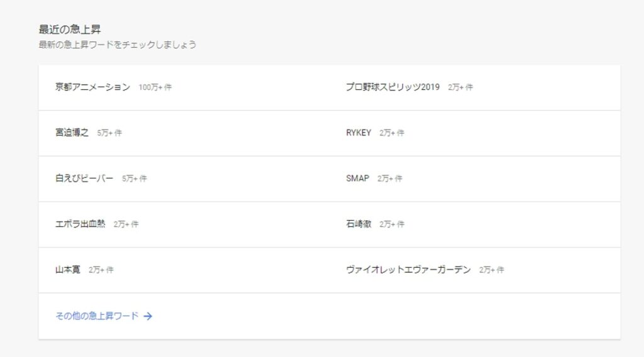Open the SMAP trending search
The width and height of the screenshot is (644, 357).
(x=357, y=178)
